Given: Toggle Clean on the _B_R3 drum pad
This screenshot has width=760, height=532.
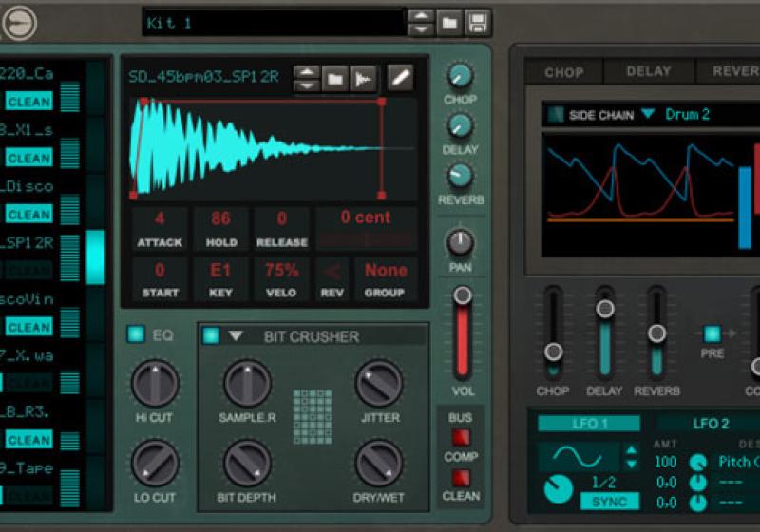Looking at the screenshot, I should click(29, 440).
